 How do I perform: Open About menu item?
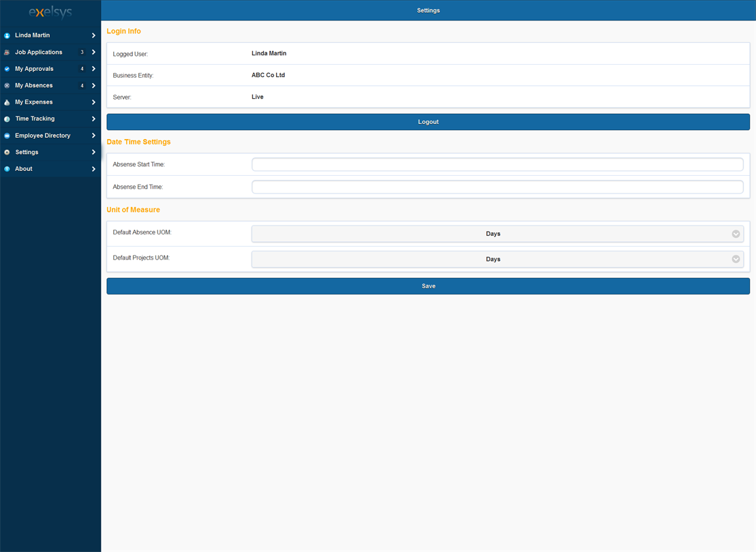click(x=50, y=169)
